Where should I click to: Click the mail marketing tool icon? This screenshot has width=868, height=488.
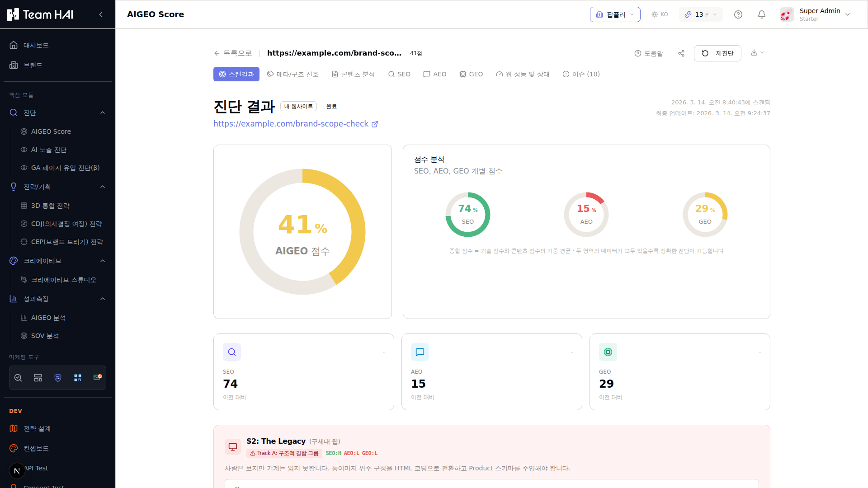click(x=97, y=377)
